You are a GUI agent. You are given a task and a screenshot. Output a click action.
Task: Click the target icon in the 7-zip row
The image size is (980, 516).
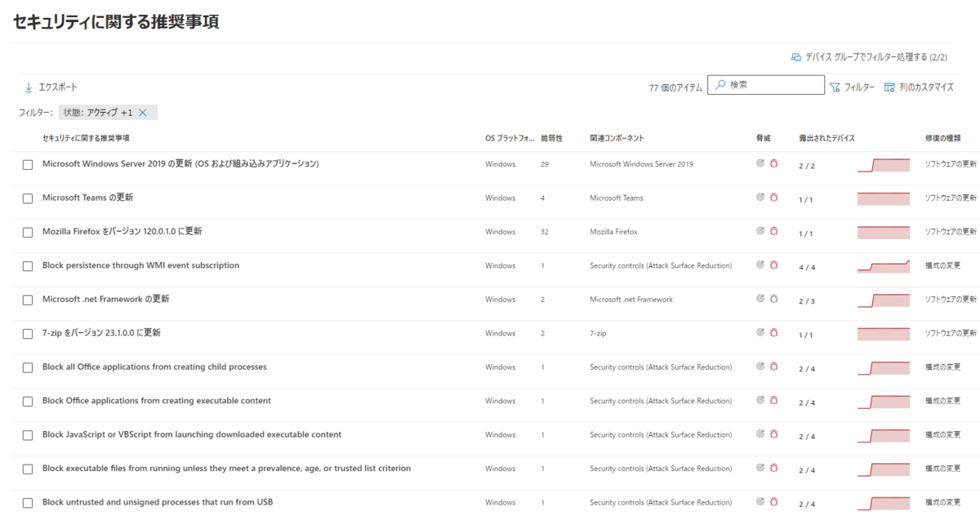761,333
